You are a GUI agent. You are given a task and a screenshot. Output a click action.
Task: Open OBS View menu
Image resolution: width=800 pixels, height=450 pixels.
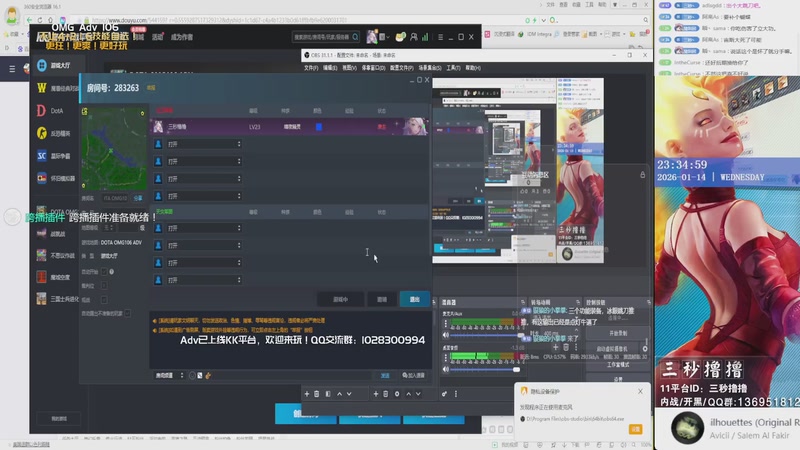point(349,68)
